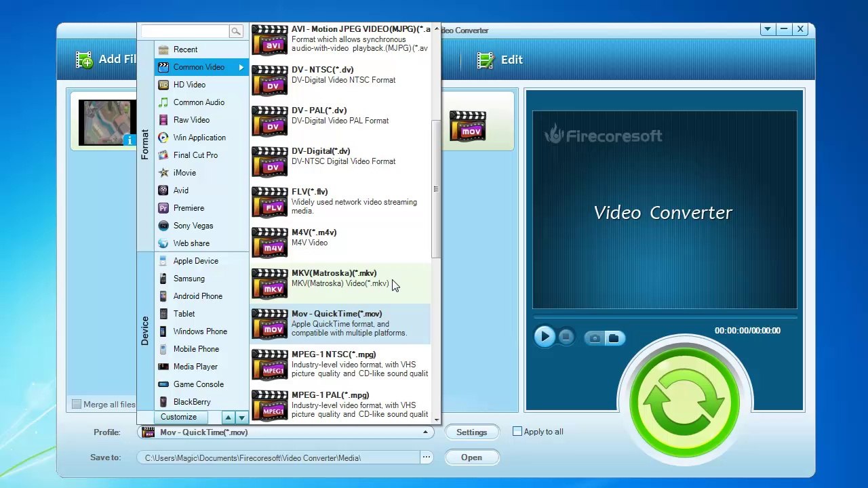This screenshot has height=488, width=868.
Task: Click the browse ellipsis button for save path
Action: click(426, 457)
